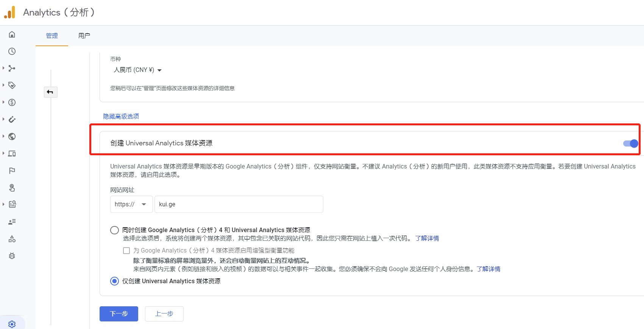Image resolution: width=644 pixels, height=329 pixels.
Task: Expand the tag icon sidebar arrow
Action: point(3,85)
